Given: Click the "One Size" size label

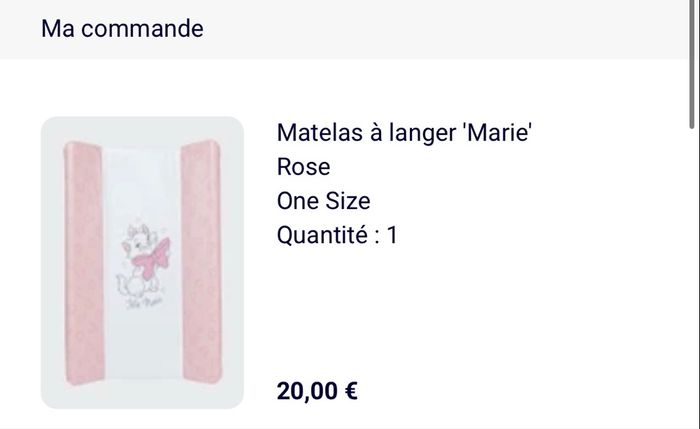Looking at the screenshot, I should 323,201.
